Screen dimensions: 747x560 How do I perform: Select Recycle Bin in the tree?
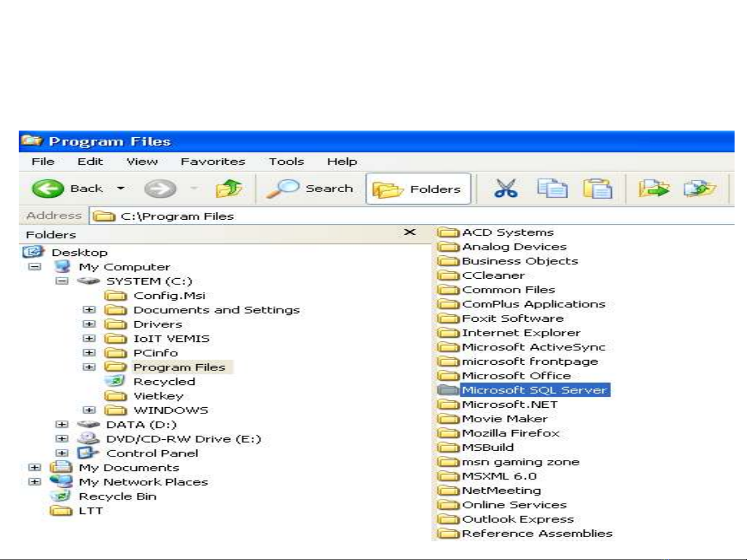coord(117,496)
